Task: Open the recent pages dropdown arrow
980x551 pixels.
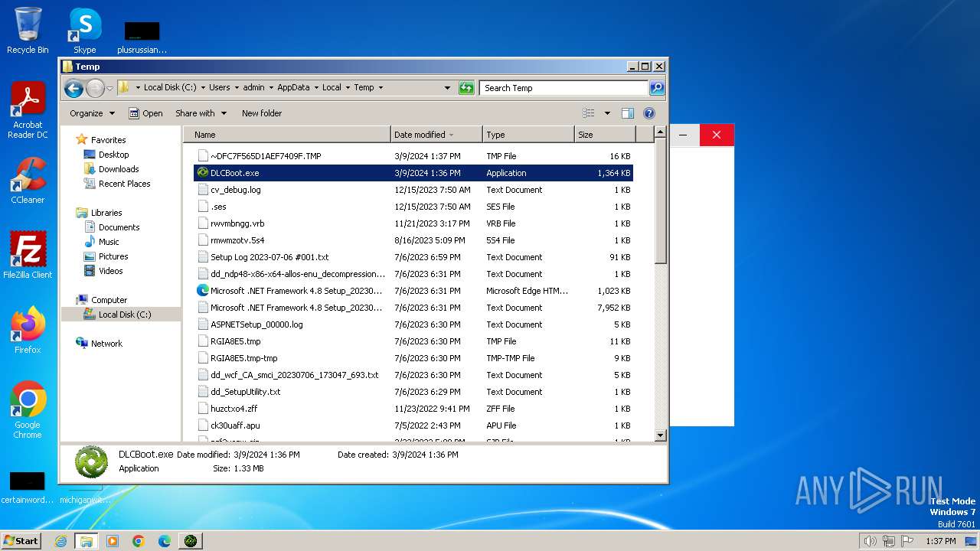Action: pos(109,88)
